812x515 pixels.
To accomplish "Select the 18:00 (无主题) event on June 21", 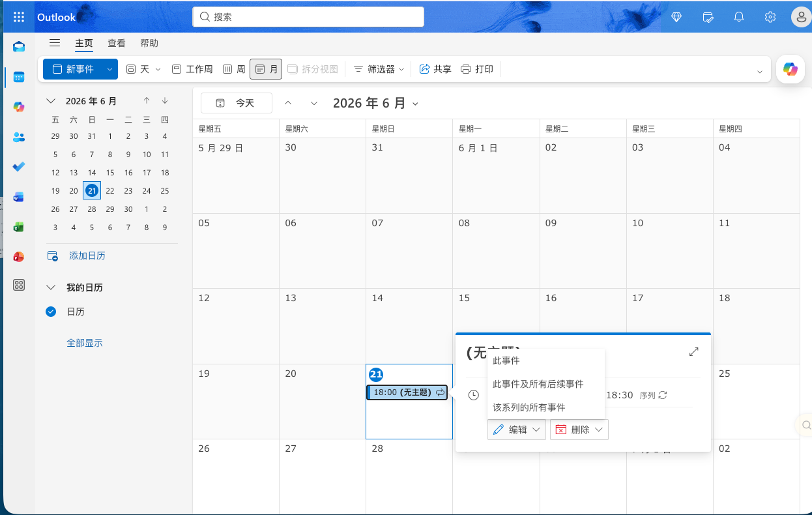I will pyautogui.click(x=408, y=392).
